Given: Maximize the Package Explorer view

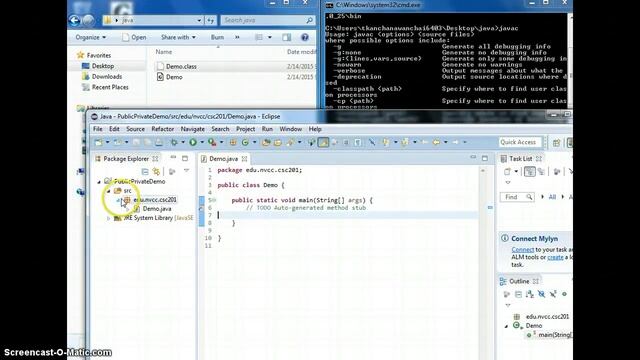Looking at the screenshot, I should [x=185, y=158].
